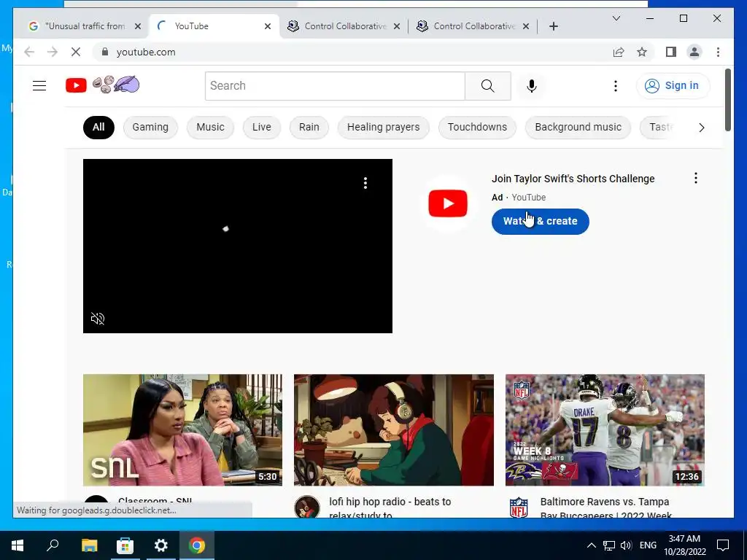
Task: Click the Sign in button
Action: (x=673, y=86)
